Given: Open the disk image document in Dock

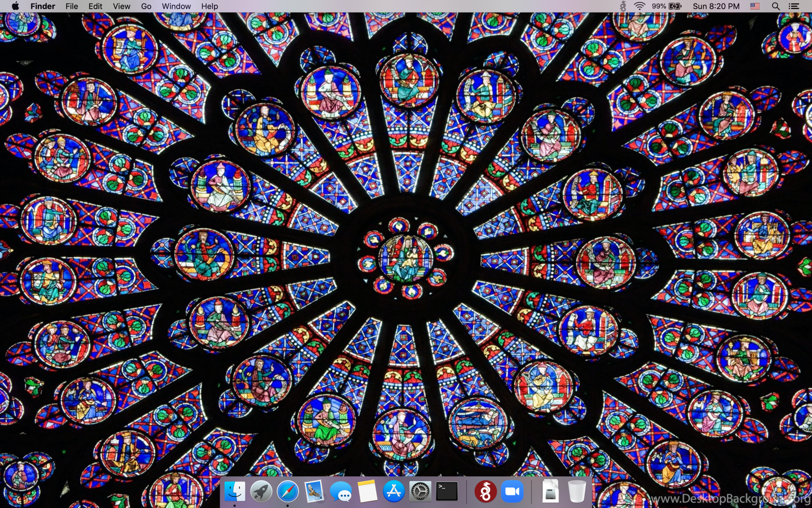Looking at the screenshot, I should pyautogui.click(x=550, y=491).
